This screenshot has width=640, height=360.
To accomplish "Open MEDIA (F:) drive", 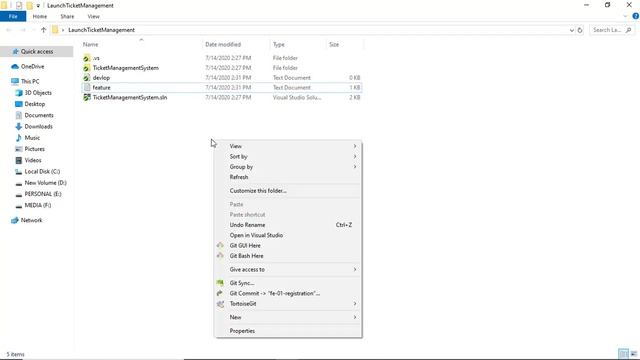I will click(x=38, y=205).
